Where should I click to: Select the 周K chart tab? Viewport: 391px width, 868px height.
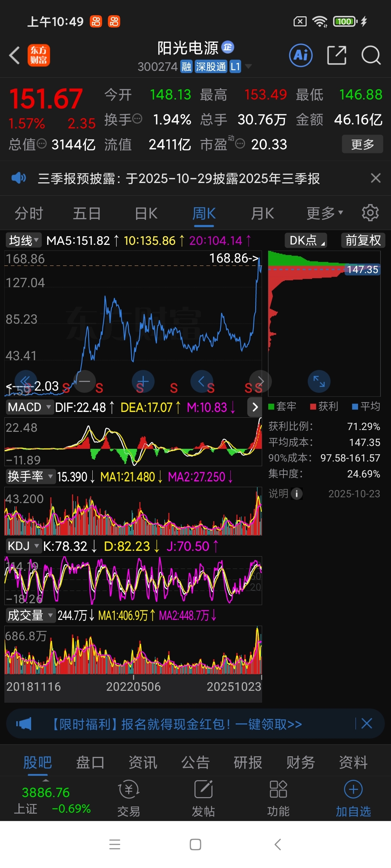[x=204, y=213]
